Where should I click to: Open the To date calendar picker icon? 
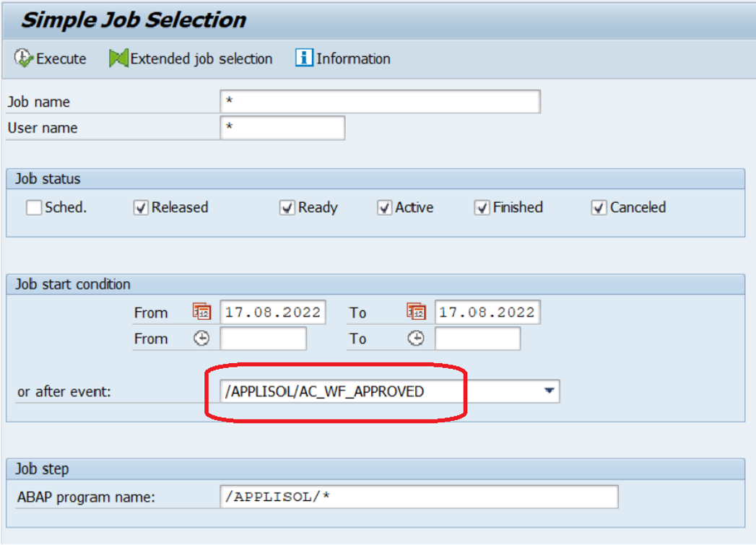click(416, 312)
